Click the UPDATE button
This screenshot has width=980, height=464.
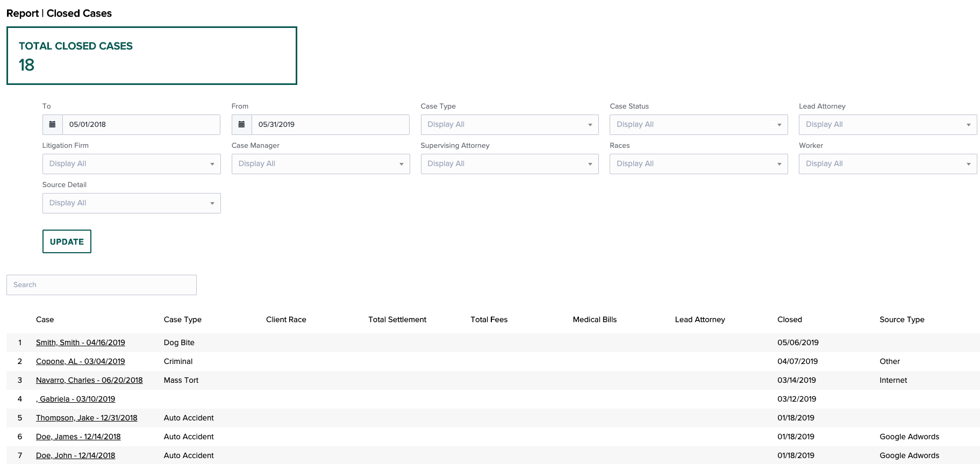click(67, 241)
